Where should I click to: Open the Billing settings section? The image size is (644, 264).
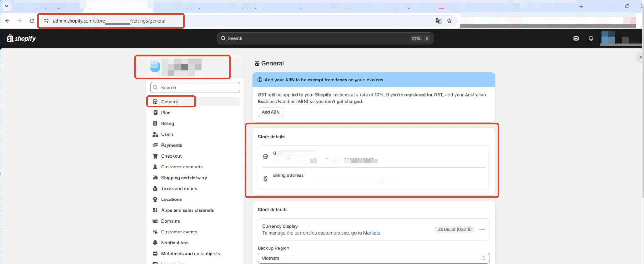(167, 123)
